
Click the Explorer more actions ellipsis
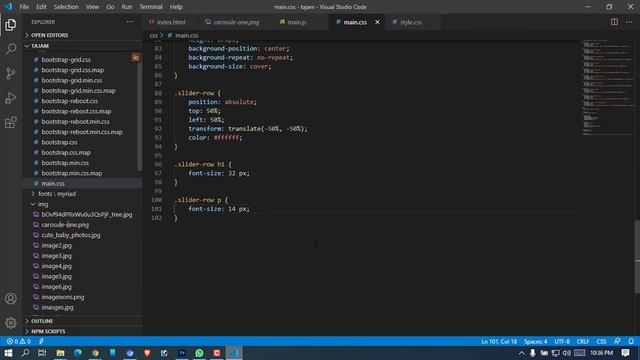(130, 22)
